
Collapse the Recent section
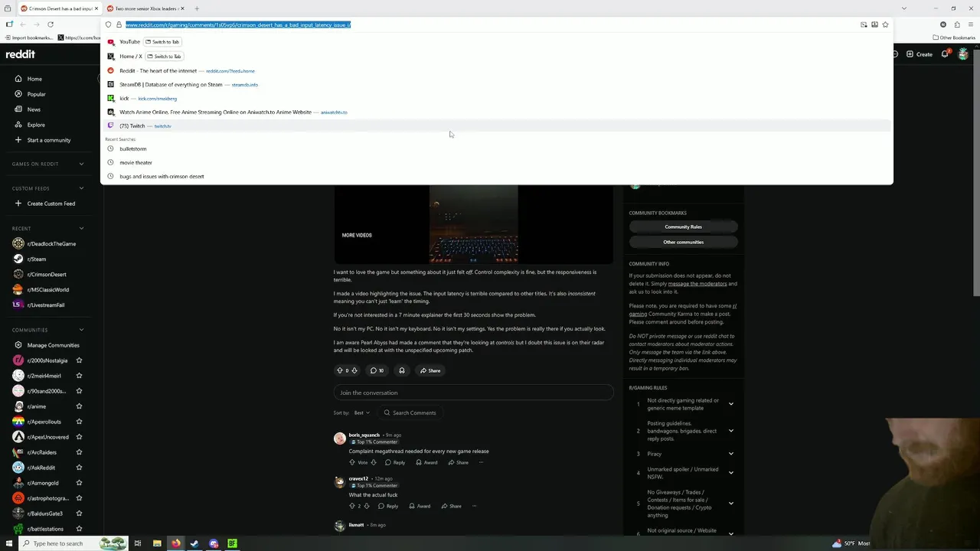click(81, 228)
